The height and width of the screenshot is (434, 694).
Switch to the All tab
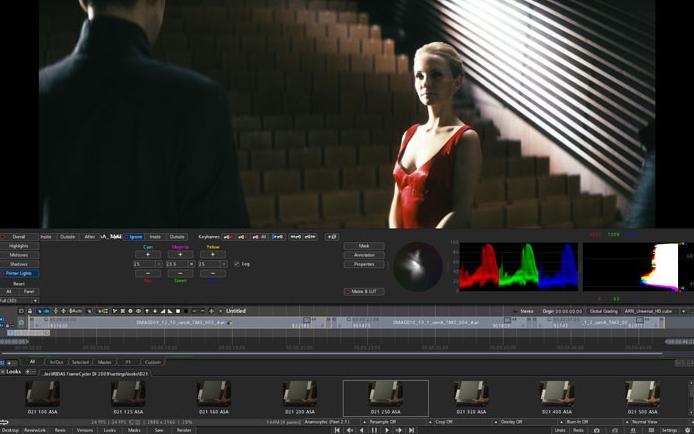click(32, 362)
